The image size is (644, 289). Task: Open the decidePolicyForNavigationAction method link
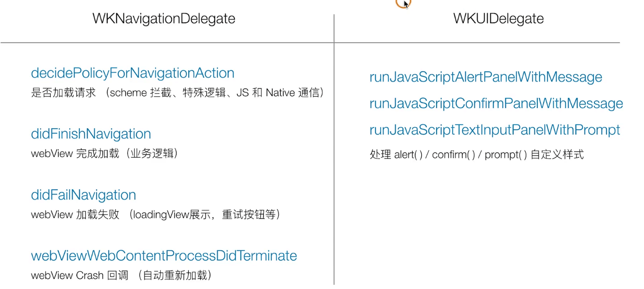coord(132,73)
